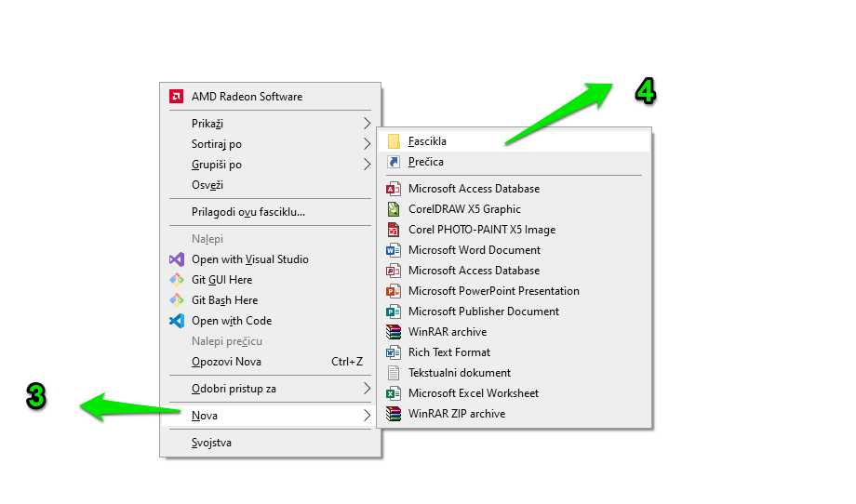The height and width of the screenshot is (504, 856).
Task: Click the PowerPoint Presentation icon
Action: click(x=394, y=291)
